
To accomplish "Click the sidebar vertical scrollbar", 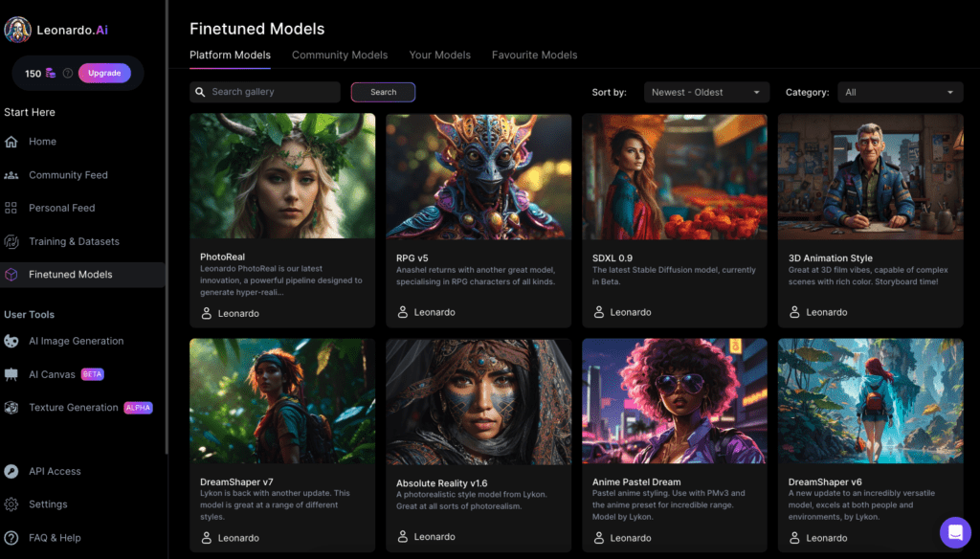I will (x=167, y=226).
